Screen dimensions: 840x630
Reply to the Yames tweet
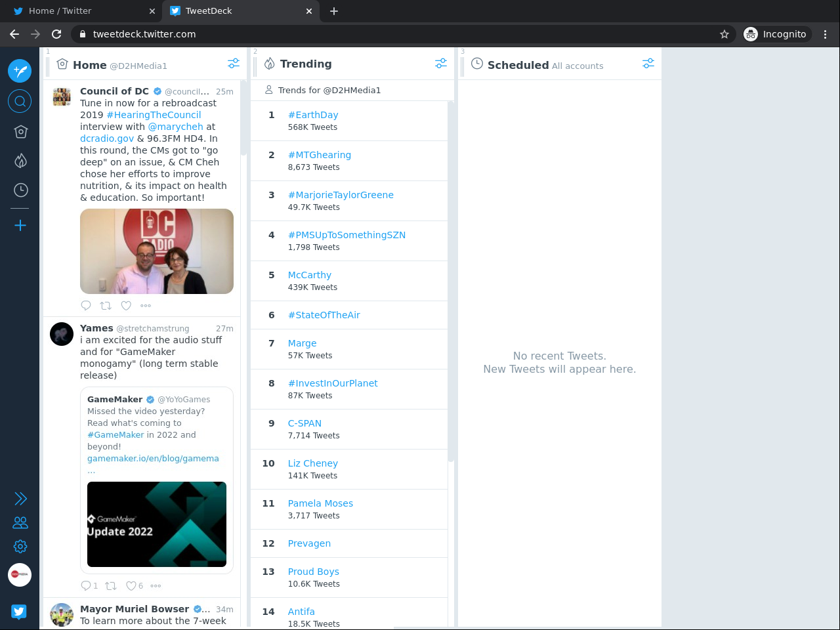(86, 585)
